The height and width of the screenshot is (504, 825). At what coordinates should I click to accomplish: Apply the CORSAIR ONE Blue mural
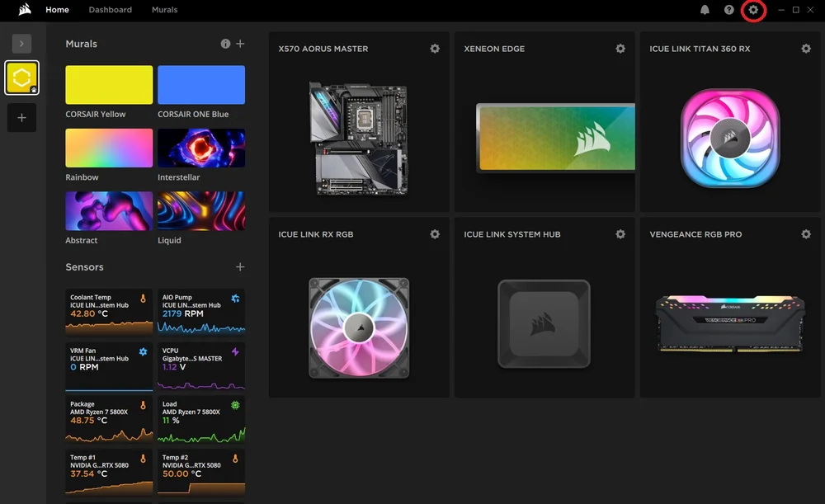pyautogui.click(x=201, y=85)
